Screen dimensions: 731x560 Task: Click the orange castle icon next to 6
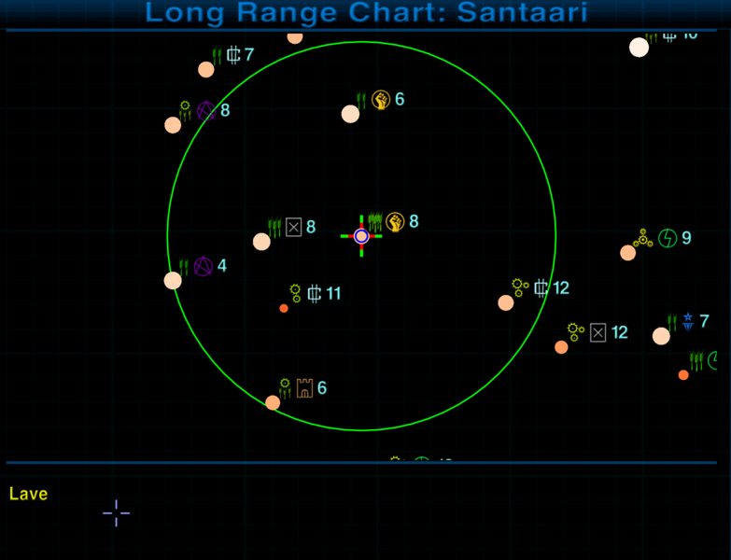pos(304,388)
